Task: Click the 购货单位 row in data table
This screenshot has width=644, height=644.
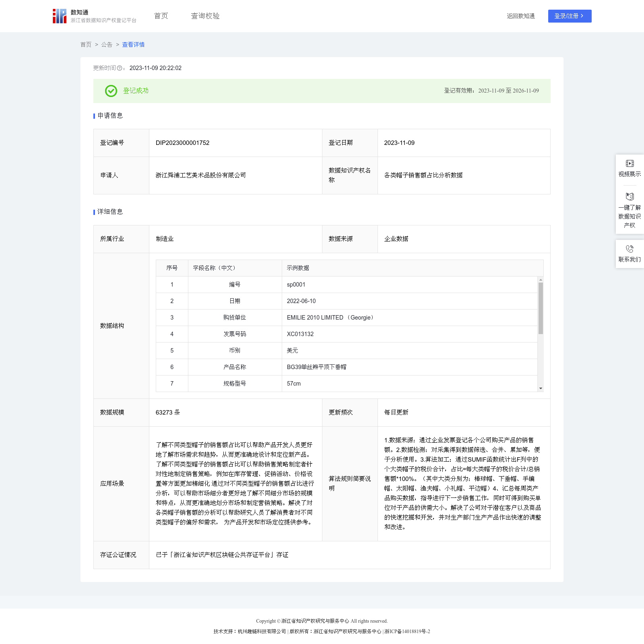Action: [235, 318]
